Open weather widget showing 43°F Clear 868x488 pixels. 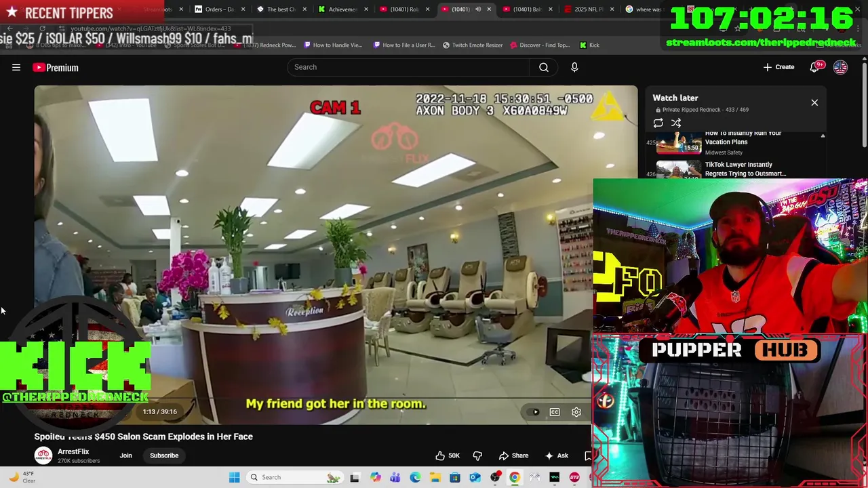[20, 477]
